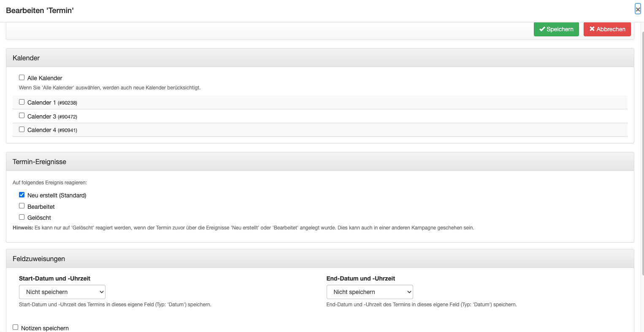Check the 'Notizen speichern' option
The height and width of the screenshot is (332, 644).
pyautogui.click(x=16, y=327)
